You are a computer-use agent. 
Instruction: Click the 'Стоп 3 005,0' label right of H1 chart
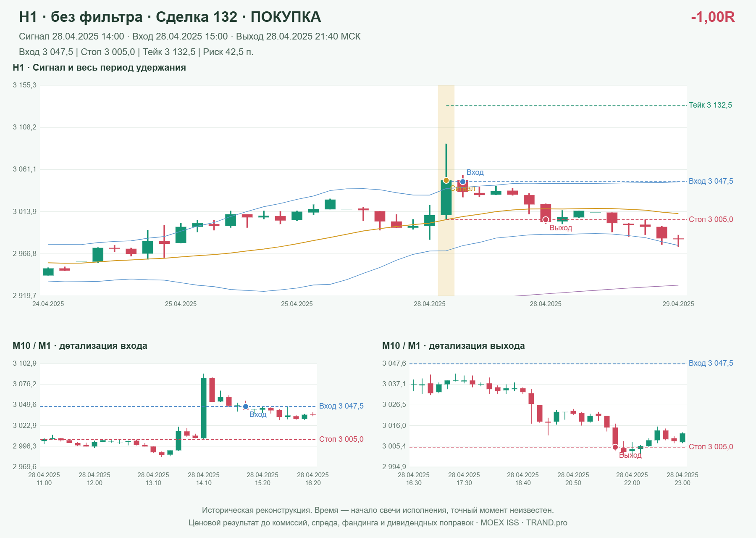(x=711, y=219)
